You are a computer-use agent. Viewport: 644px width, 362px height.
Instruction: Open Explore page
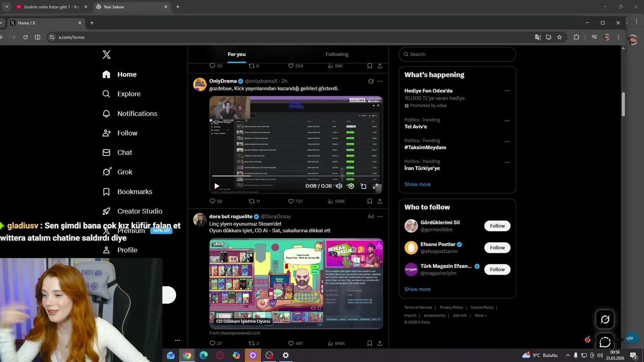121,94
